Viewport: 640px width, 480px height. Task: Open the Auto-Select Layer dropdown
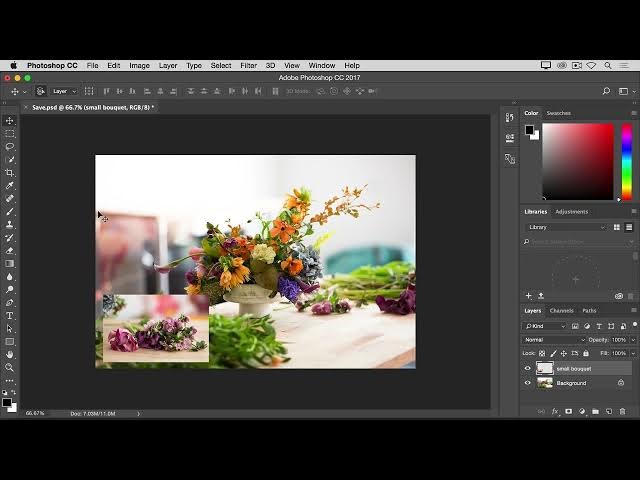pos(64,91)
